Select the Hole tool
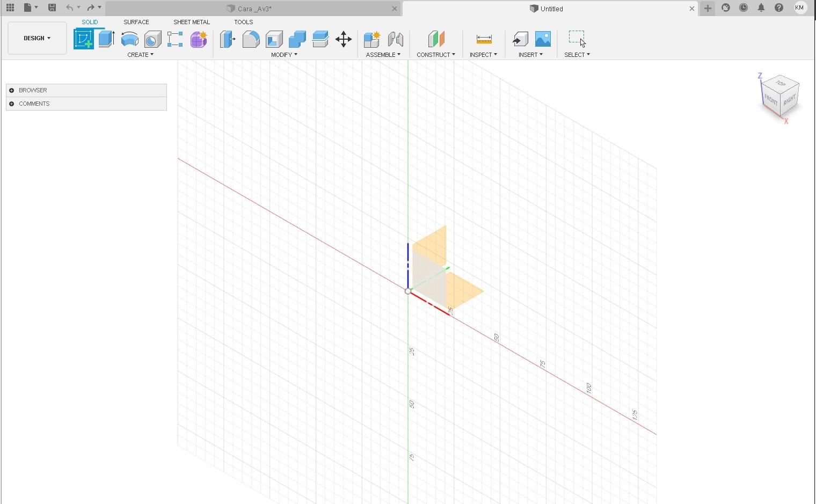 (152, 39)
